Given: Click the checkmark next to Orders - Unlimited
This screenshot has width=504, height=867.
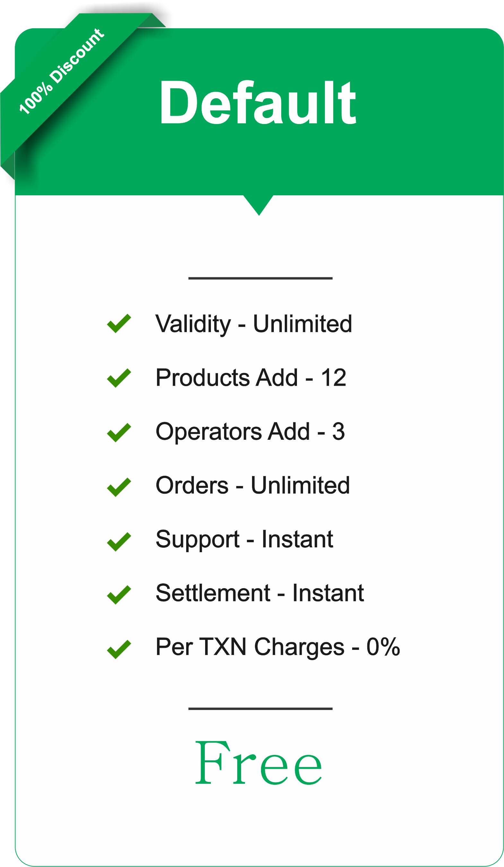Looking at the screenshot, I should click(119, 487).
